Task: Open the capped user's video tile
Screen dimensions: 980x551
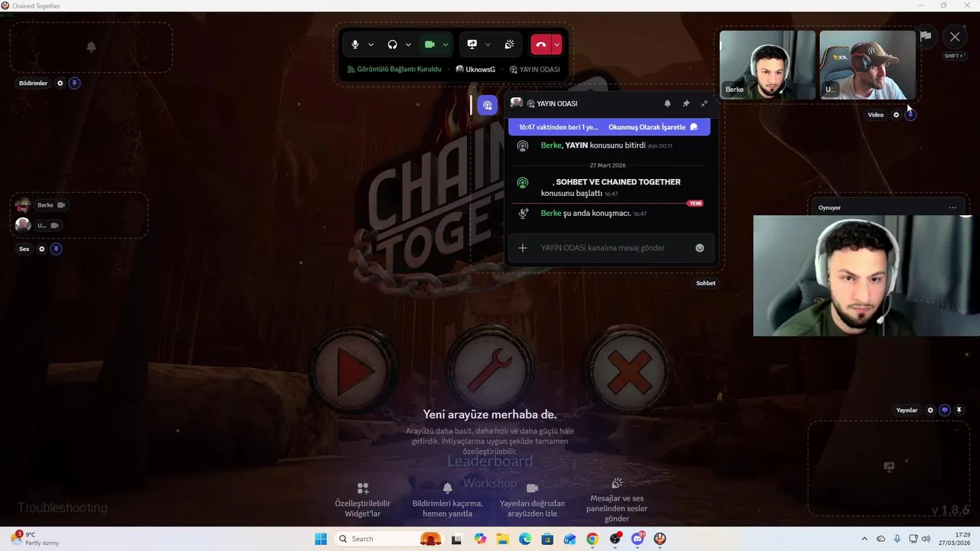Action: 867,65
